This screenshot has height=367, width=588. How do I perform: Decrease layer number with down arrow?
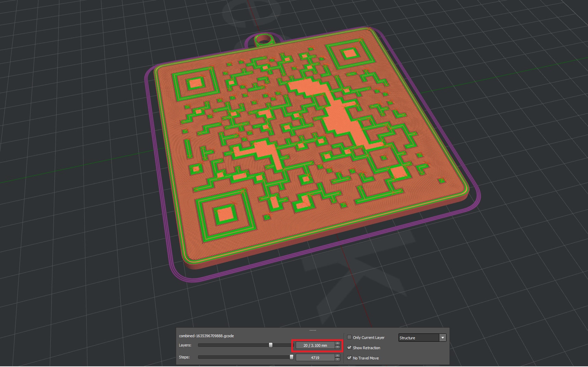pos(338,347)
